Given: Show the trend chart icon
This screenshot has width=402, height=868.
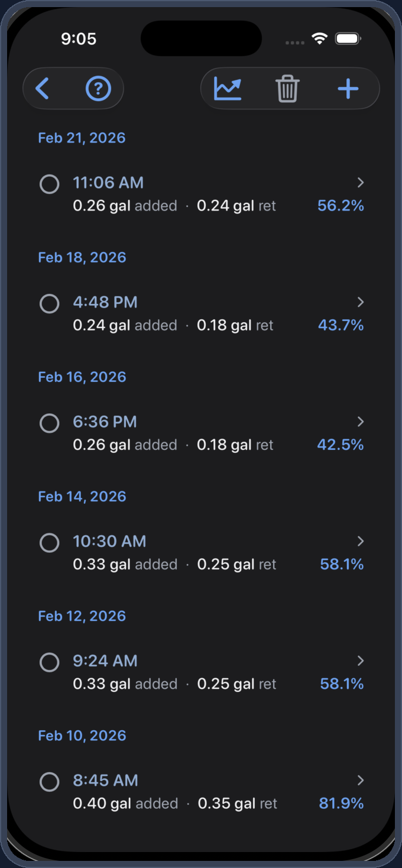Looking at the screenshot, I should [x=228, y=89].
